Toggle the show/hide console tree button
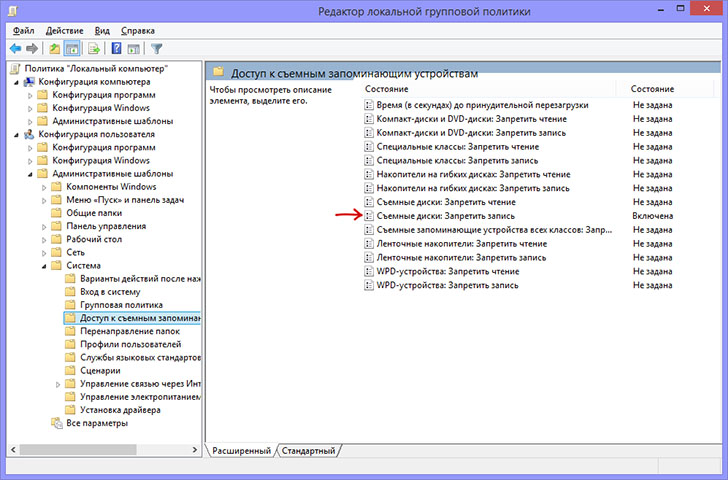The image size is (728, 480). (x=72, y=48)
